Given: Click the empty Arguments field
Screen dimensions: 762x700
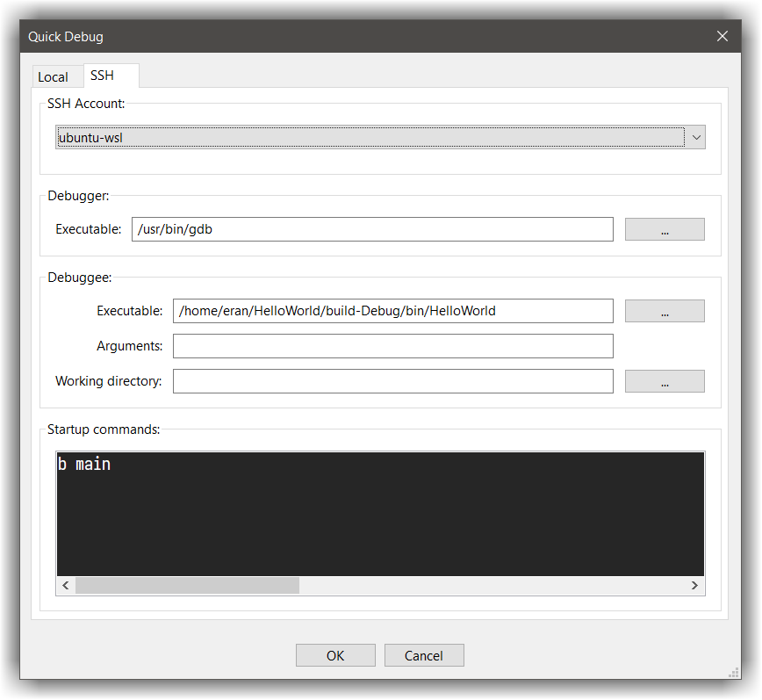Looking at the screenshot, I should [x=393, y=346].
